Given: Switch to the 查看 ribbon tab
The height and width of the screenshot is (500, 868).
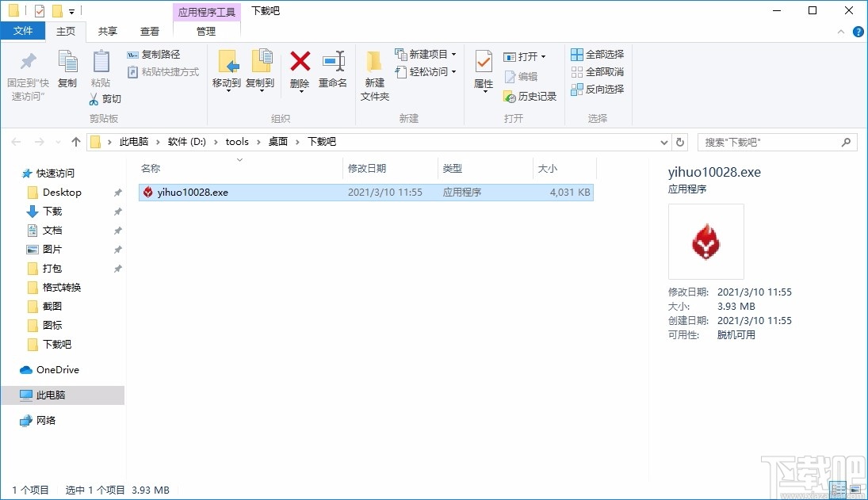Looking at the screenshot, I should coord(150,31).
